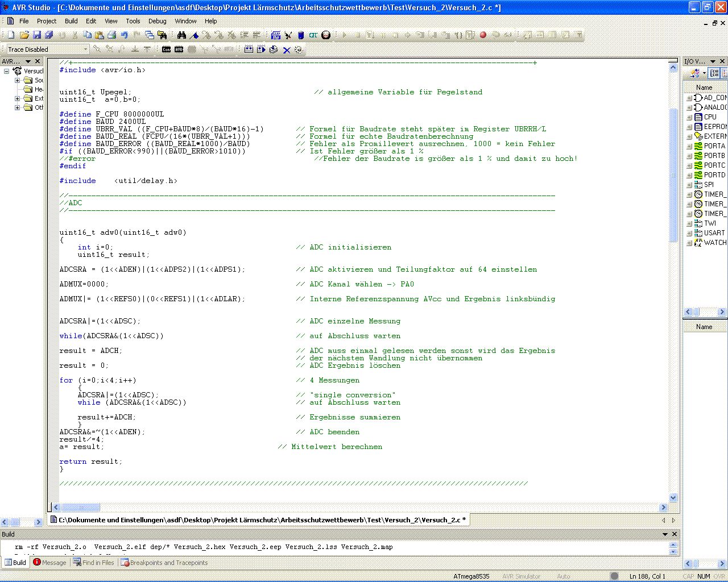
Task: Click the red breakpoint circle icon
Action: (x=483, y=35)
